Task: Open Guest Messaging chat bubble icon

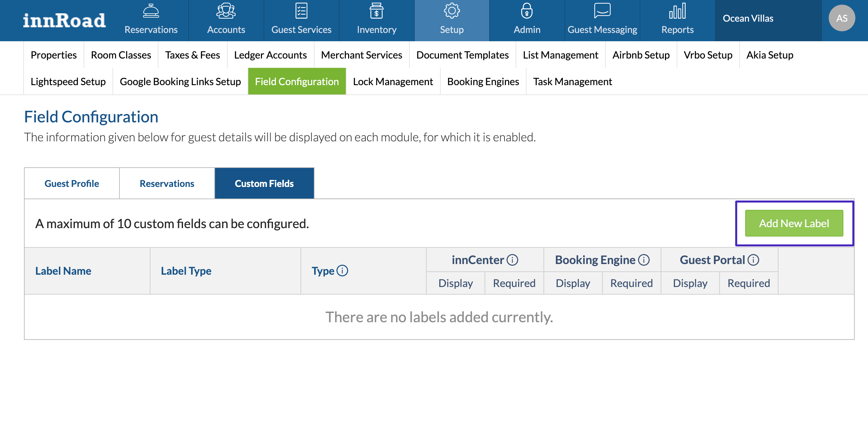Action: point(602,11)
